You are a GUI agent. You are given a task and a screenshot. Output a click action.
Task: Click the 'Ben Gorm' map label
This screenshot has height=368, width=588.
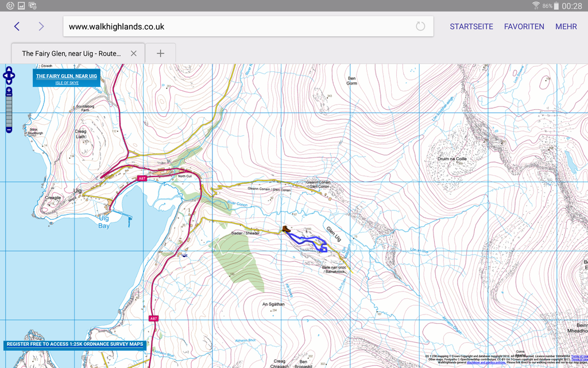pyautogui.click(x=352, y=80)
